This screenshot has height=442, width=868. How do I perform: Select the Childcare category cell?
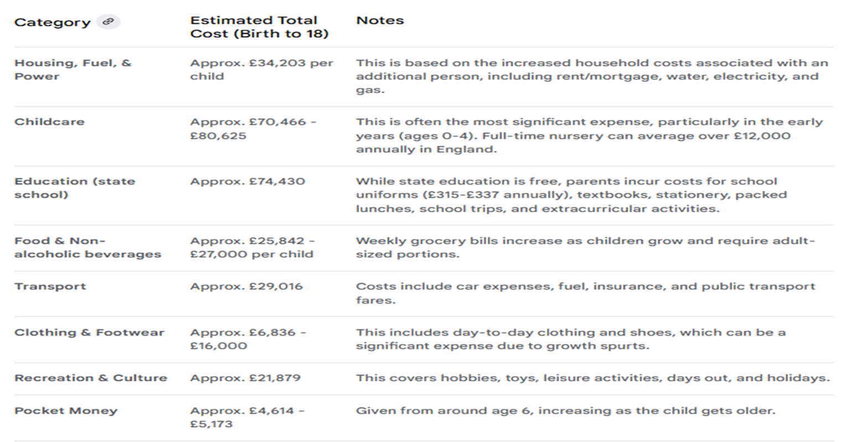pos(49,122)
